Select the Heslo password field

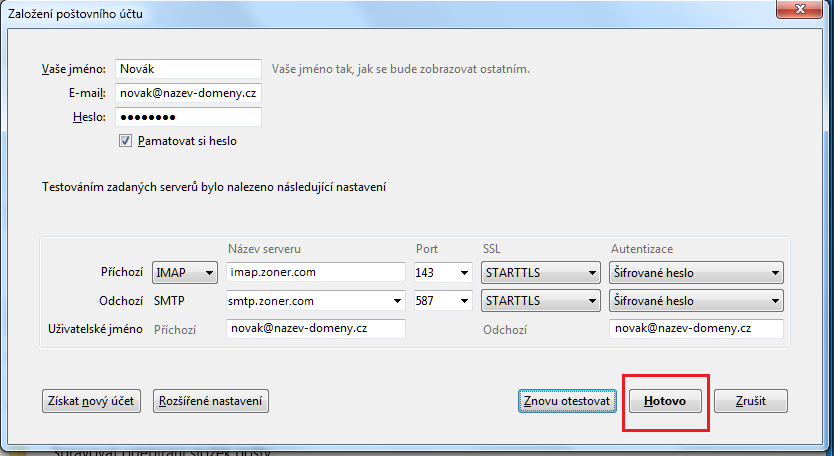[186, 117]
